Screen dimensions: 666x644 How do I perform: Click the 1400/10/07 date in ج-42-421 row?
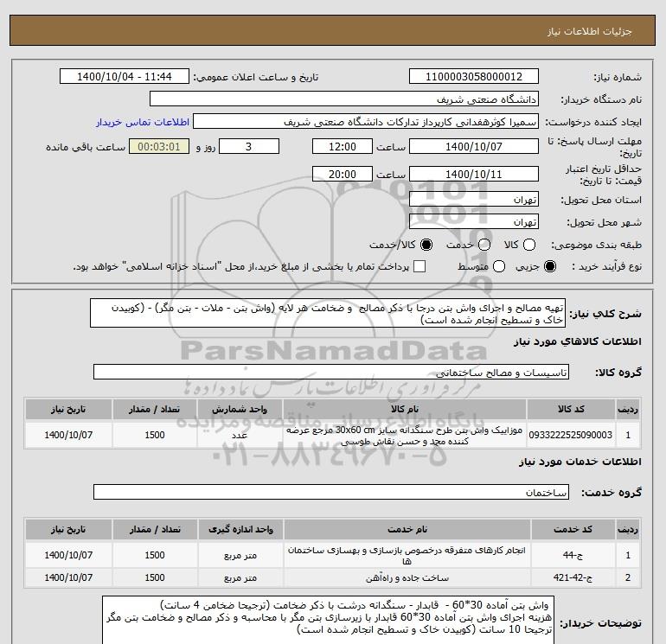click(x=68, y=577)
